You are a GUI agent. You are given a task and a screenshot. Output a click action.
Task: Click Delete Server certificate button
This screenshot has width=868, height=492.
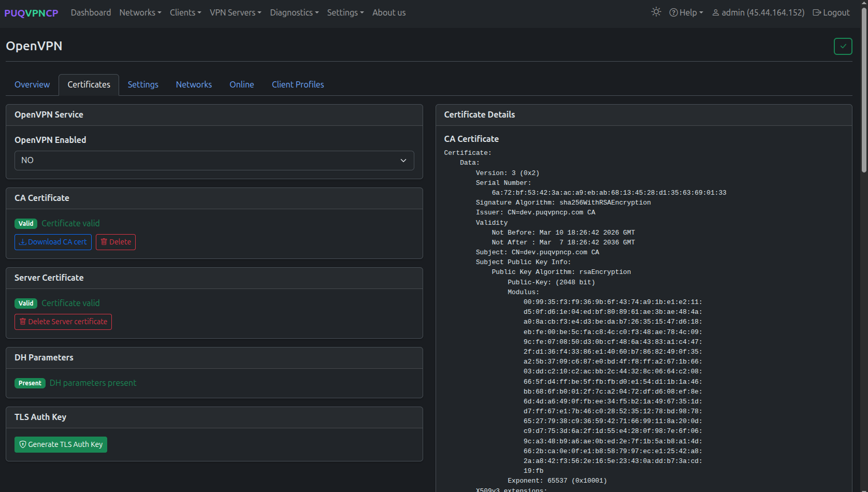(x=63, y=322)
